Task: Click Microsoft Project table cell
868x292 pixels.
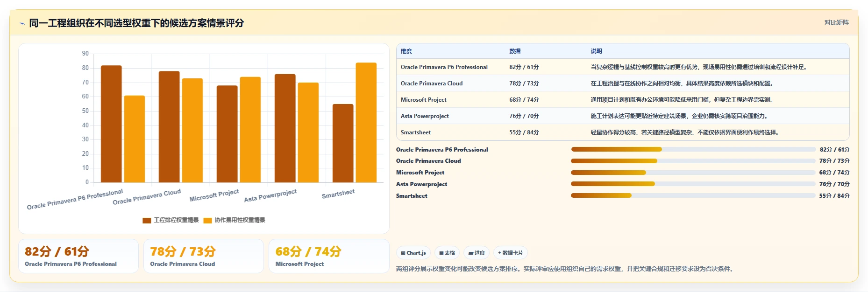Action: click(423, 100)
